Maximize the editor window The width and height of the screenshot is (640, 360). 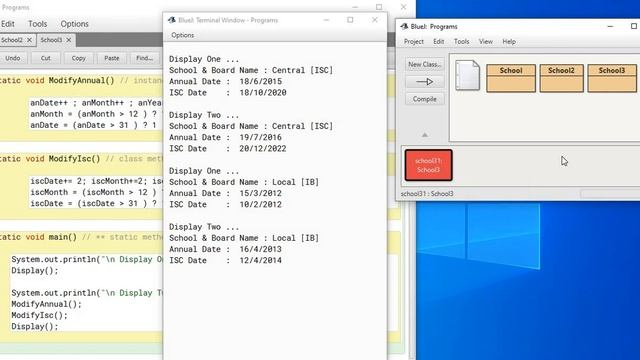point(379,7)
